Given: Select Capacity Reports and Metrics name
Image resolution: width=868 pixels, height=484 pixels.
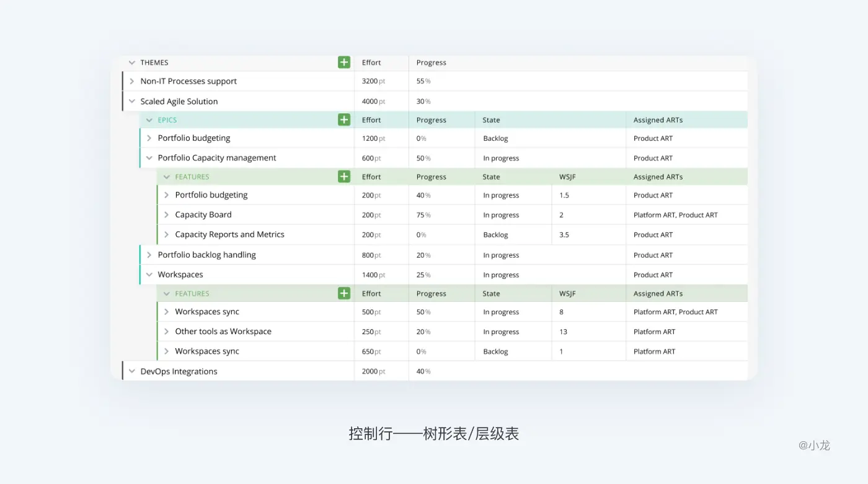Looking at the screenshot, I should tap(229, 235).
